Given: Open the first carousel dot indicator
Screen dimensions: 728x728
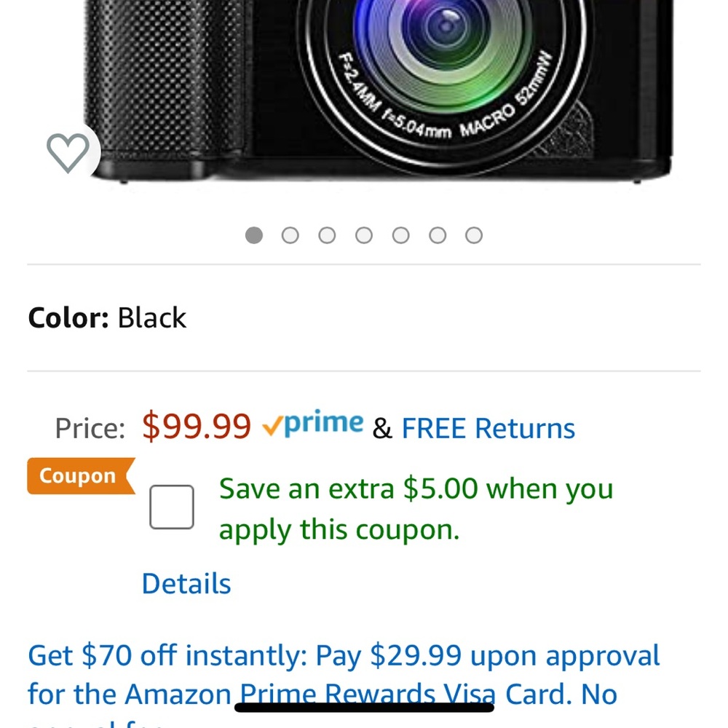Looking at the screenshot, I should pyautogui.click(x=254, y=235).
